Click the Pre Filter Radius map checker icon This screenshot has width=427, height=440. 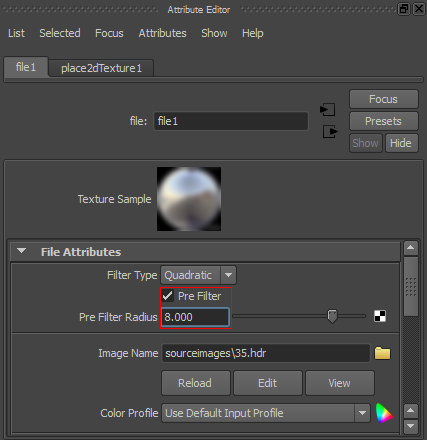click(380, 316)
